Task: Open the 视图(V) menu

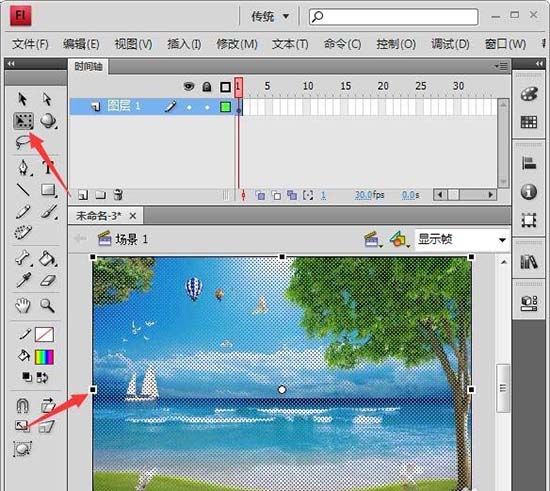Action: [x=134, y=44]
